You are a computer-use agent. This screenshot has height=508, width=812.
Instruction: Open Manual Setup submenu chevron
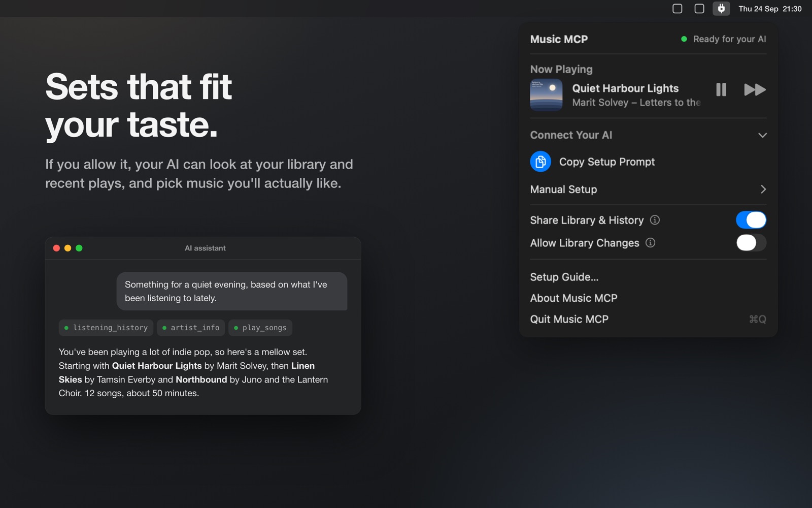pos(763,189)
